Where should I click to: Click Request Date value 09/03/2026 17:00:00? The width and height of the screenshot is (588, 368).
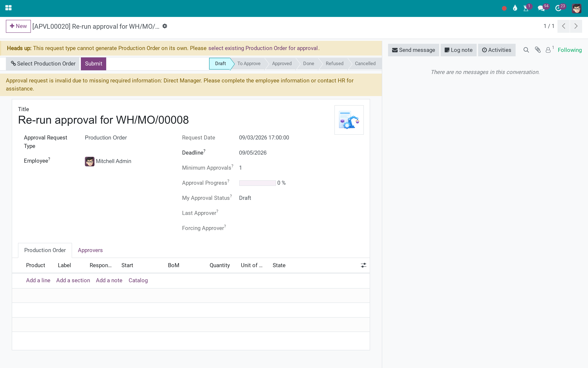tap(264, 138)
